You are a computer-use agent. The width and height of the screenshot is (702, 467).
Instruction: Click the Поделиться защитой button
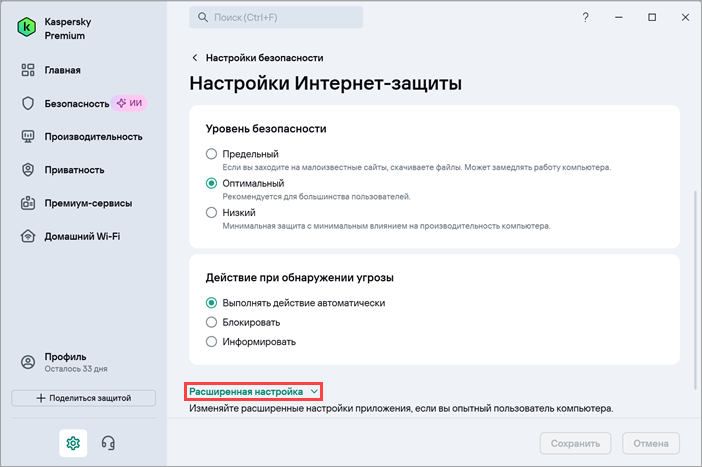(x=84, y=398)
